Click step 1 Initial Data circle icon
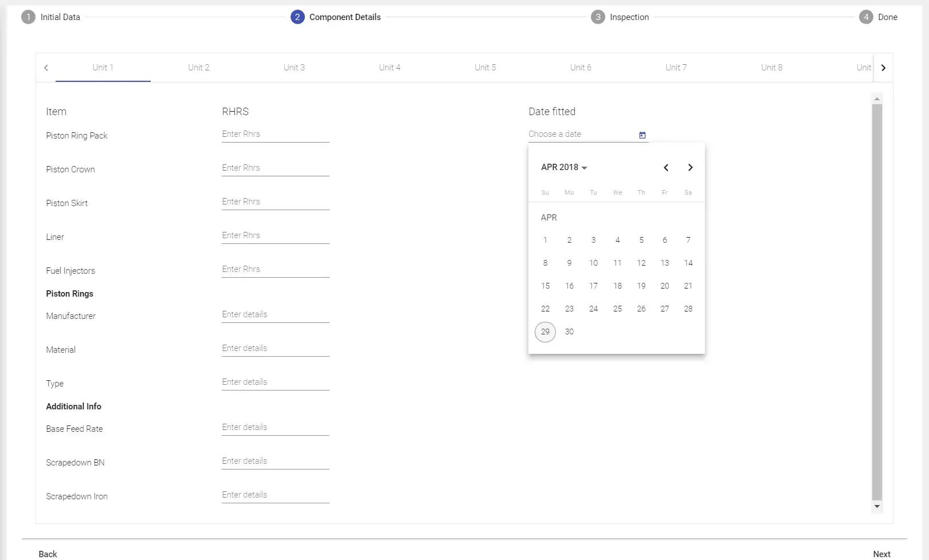The image size is (929, 560). pos(28,17)
